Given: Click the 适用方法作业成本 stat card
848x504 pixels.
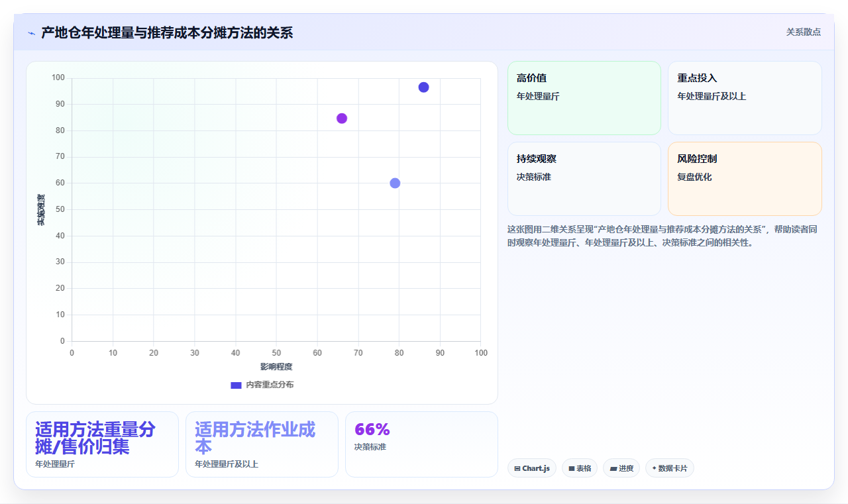Looking at the screenshot, I should coord(262,444).
